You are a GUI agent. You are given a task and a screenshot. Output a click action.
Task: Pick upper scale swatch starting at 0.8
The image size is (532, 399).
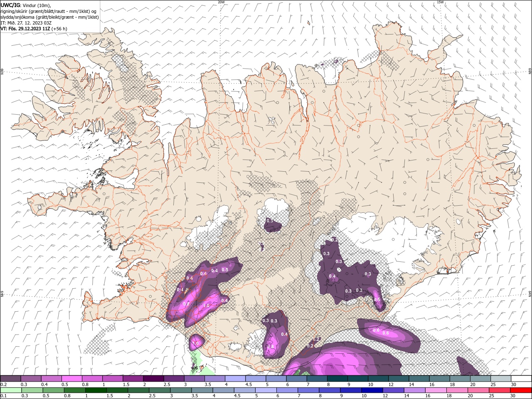tap(92, 379)
